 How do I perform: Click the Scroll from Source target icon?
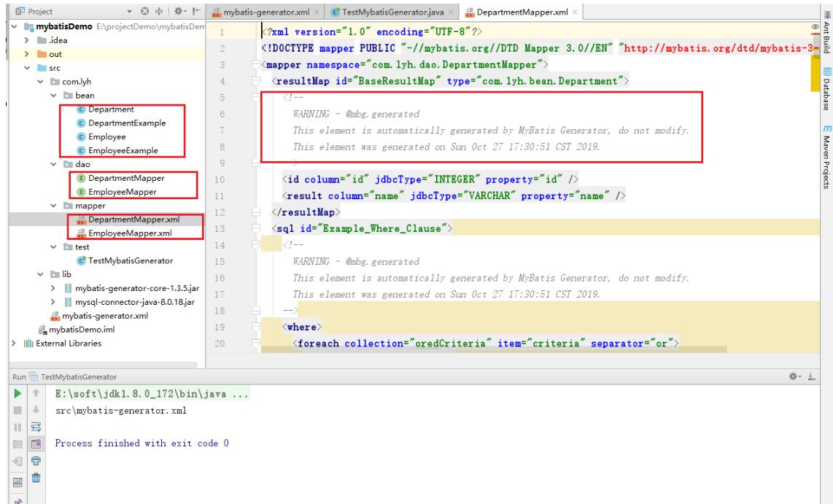(x=145, y=11)
